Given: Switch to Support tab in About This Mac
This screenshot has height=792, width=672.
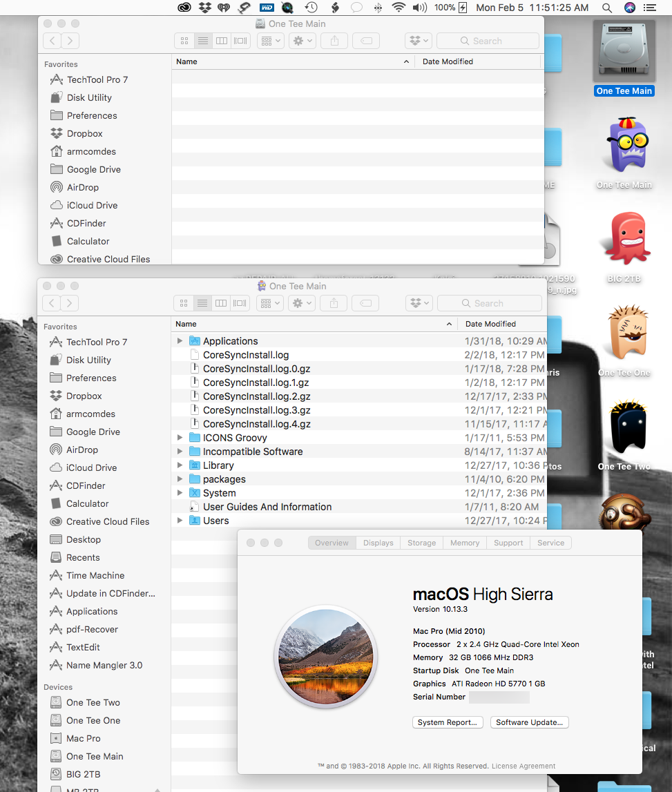Looking at the screenshot, I should [x=508, y=543].
